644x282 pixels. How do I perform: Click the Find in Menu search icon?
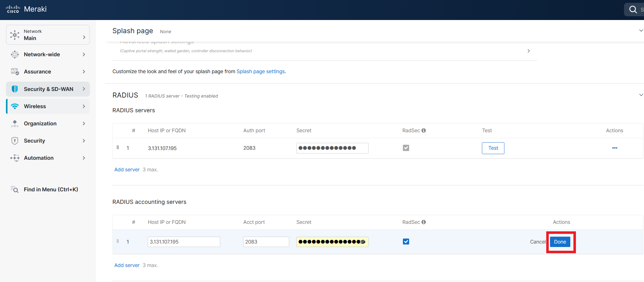tap(15, 189)
